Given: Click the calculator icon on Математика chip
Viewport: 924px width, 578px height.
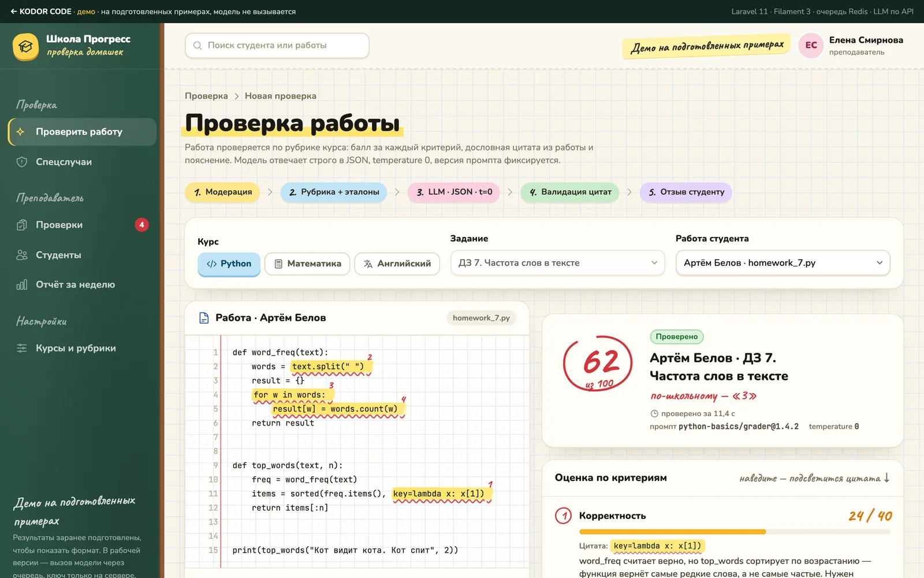Looking at the screenshot, I should (x=278, y=264).
